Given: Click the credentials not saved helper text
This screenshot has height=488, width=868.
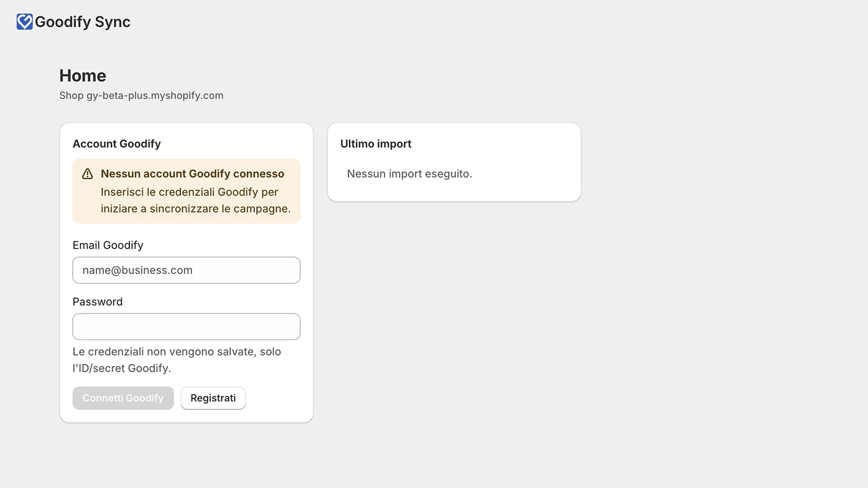Looking at the screenshot, I should 177,360.
